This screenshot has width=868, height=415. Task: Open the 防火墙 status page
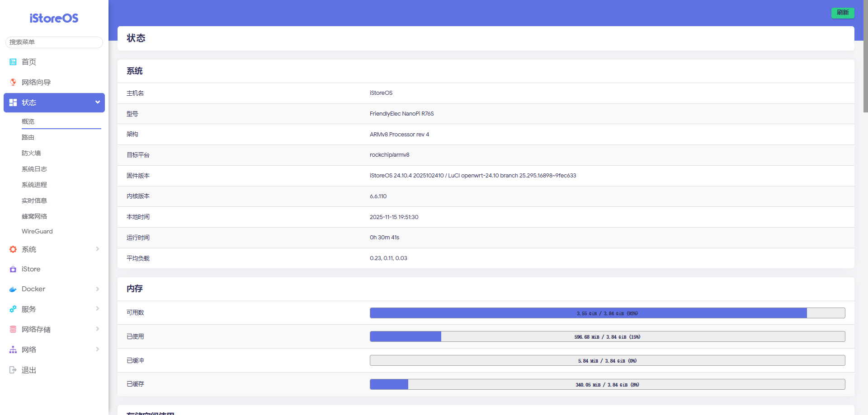[x=31, y=153]
